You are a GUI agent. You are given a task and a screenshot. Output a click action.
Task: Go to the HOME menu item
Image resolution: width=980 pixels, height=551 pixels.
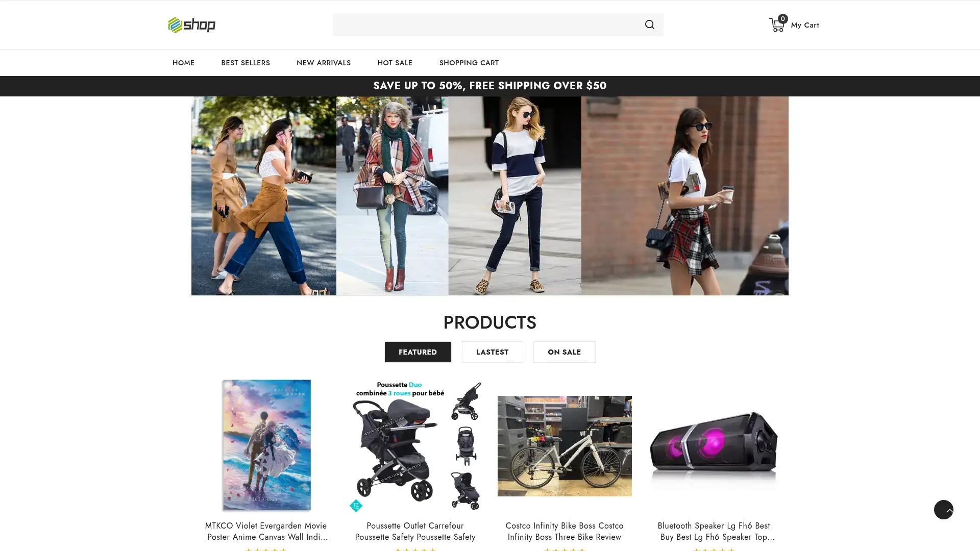(x=183, y=63)
